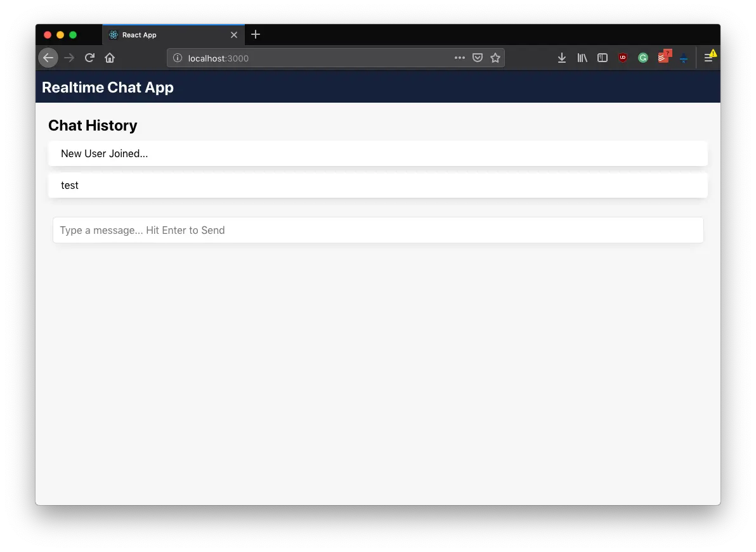Click the forward navigation arrow
Image resolution: width=756 pixels, height=552 pixels.
click(x=69, y=58)
